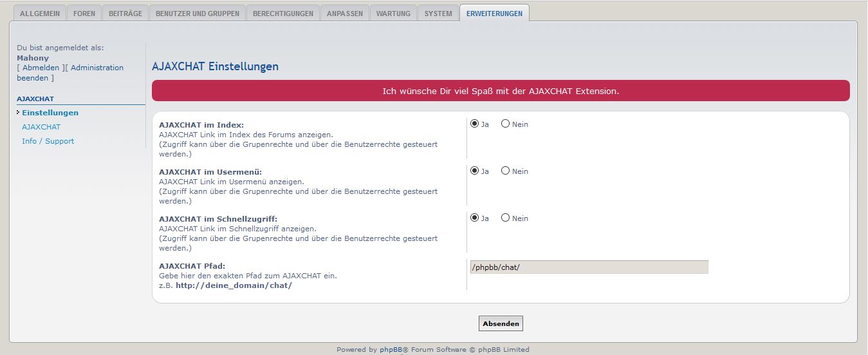Click the username Mahony
Screen dimensions: 868x355
point(33,58)
